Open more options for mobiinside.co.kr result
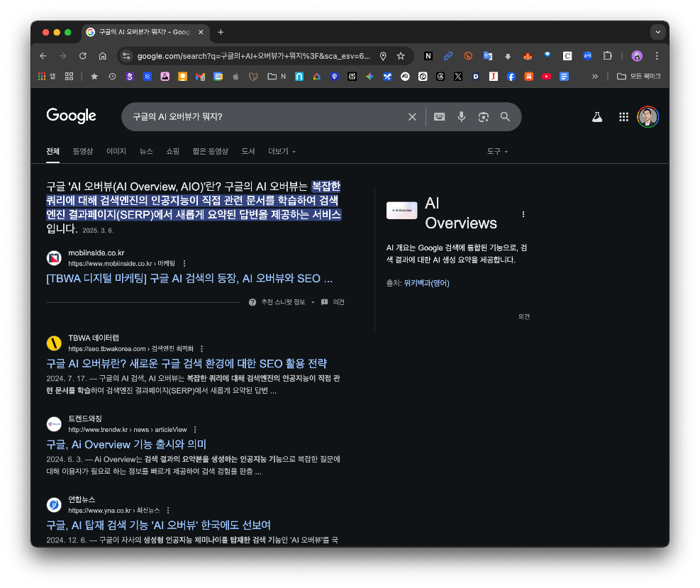This screenshot has height=588, width=700. pos(184,263)
